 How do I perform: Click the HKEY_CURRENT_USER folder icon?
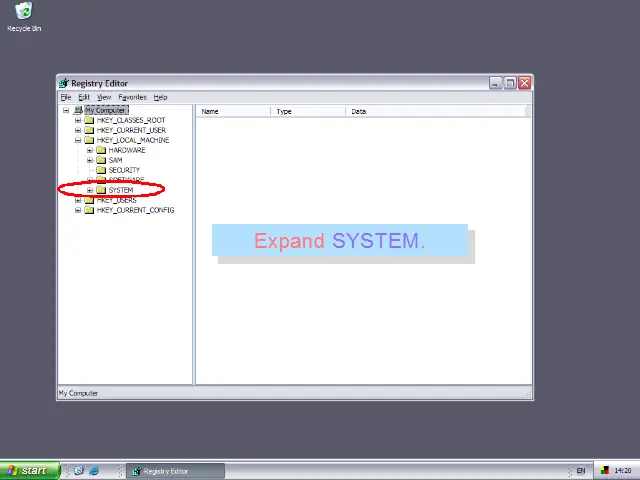click(x=89, y=130)
